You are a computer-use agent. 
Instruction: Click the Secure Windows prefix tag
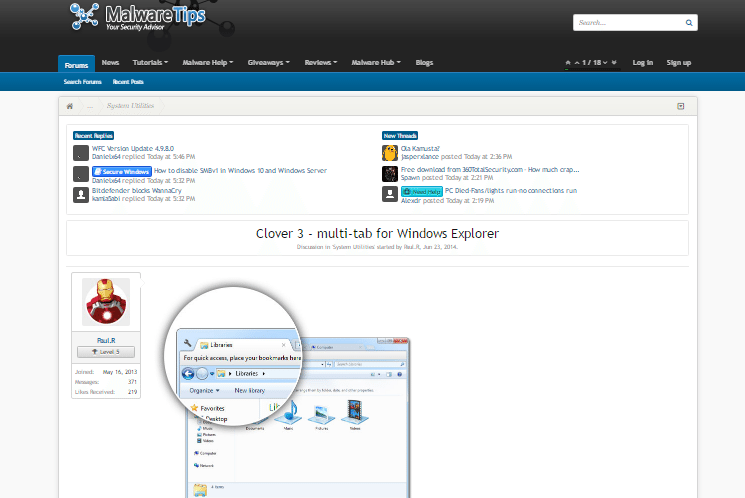122,171
